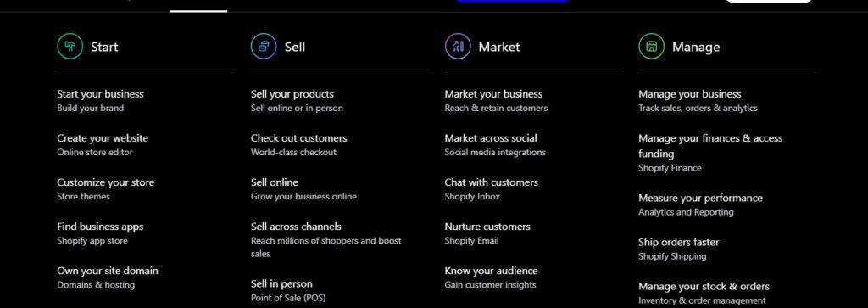Open Create your website link
This screenshot has height=308, width=868.
pyautogui.click(x=103, y=144)
